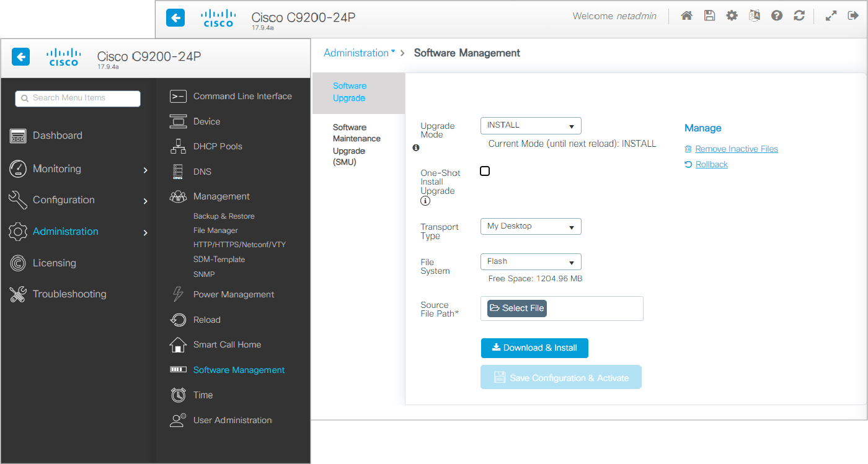This screenshot has width=868, height=464.
Task: Click the Help question mark icon
Action: (x=777, y=16)
